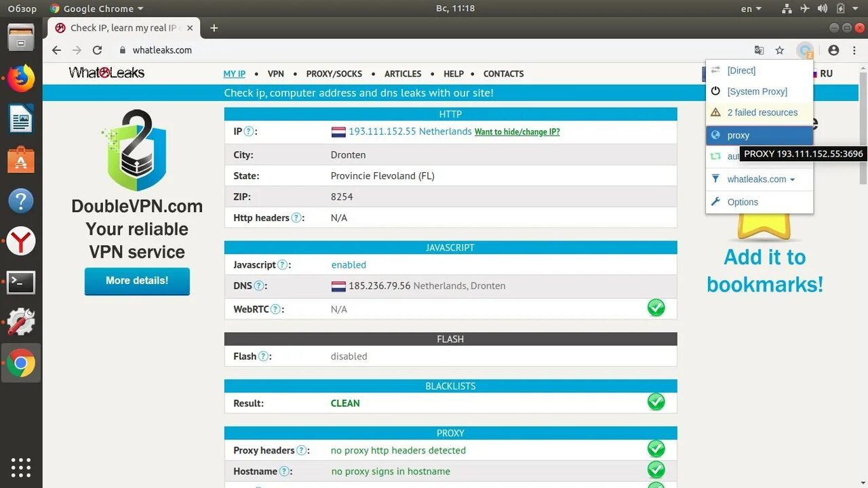View the 2 failed resources entry

coord(759,113)
